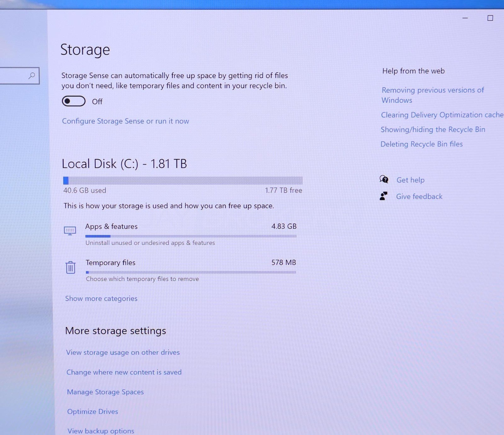Click the Temporary files trash can icon
The width and height of the screenshot is (504, 435).
click(x=71, y=267)
